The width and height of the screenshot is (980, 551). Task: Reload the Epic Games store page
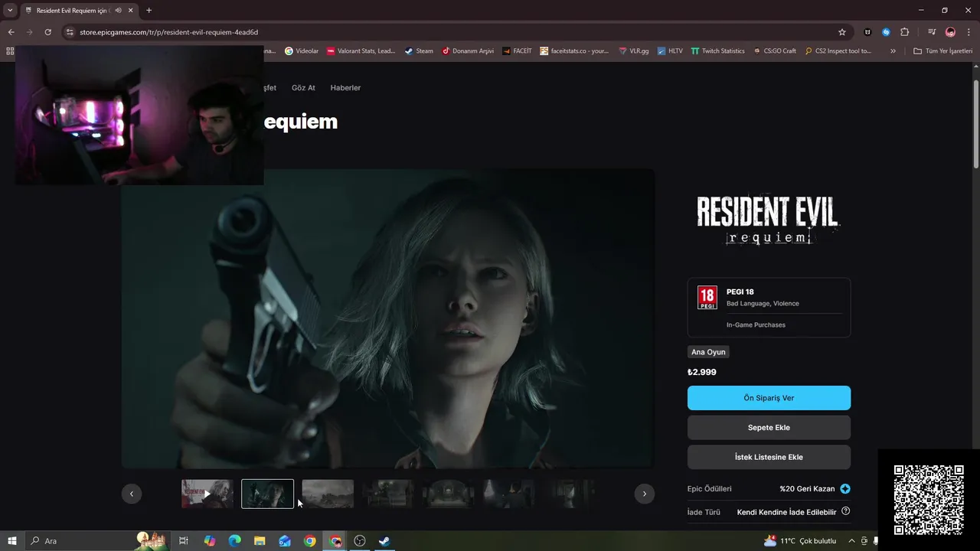tap(47, 32)
